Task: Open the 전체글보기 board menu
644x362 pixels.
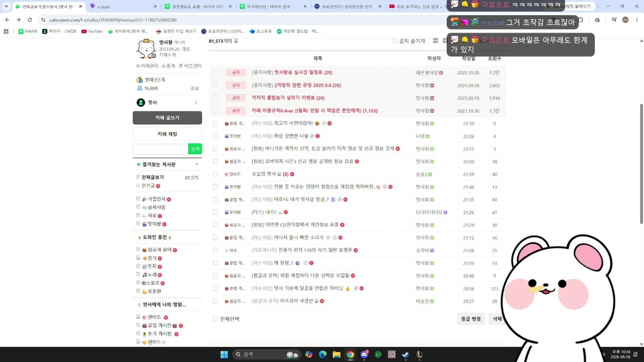Action: tap(153, 177)
